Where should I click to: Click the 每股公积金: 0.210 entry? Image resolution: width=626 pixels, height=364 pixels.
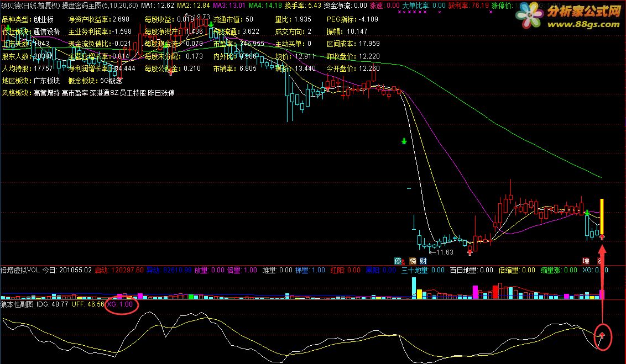click(x=173, y=68)
